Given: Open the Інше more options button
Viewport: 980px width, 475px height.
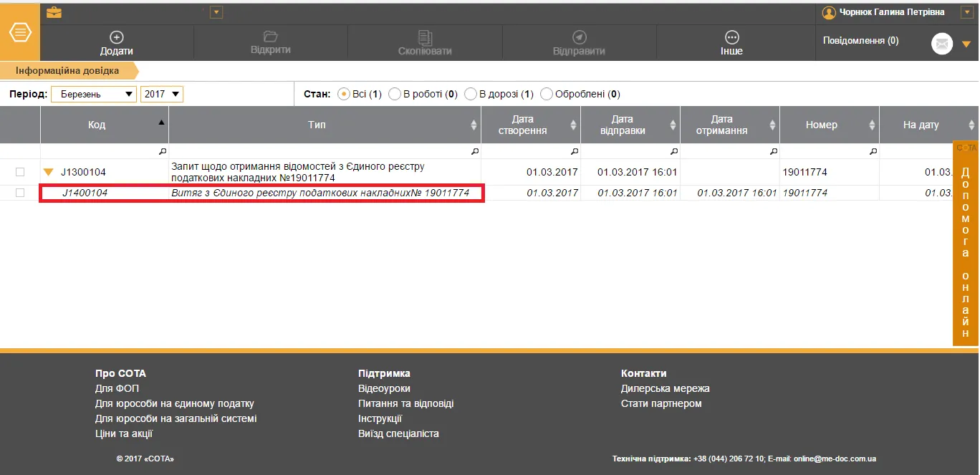Looking at the screenshot, I should (731, 43).
